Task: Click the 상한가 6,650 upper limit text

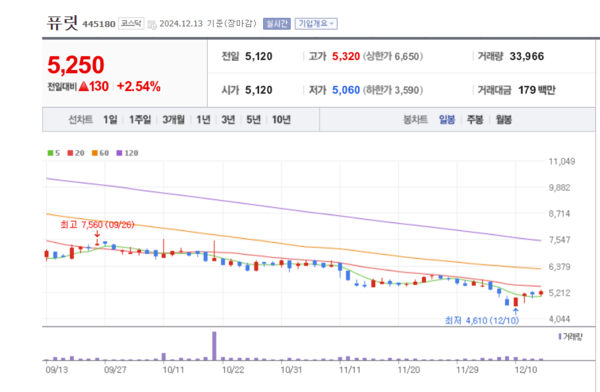Action: point(393,57)
